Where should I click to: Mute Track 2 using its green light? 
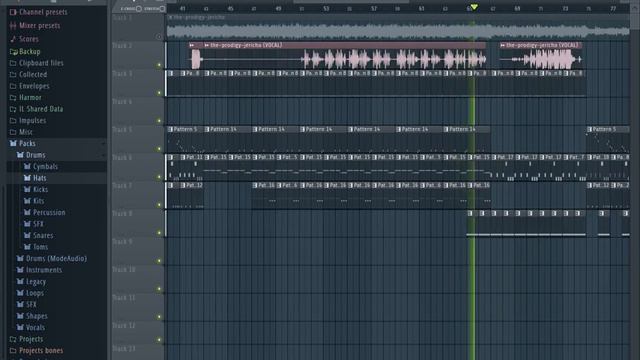tap(159, 65)
